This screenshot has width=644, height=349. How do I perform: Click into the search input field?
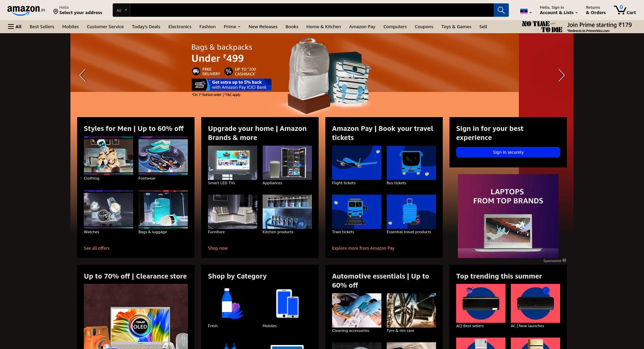(312, 10)
